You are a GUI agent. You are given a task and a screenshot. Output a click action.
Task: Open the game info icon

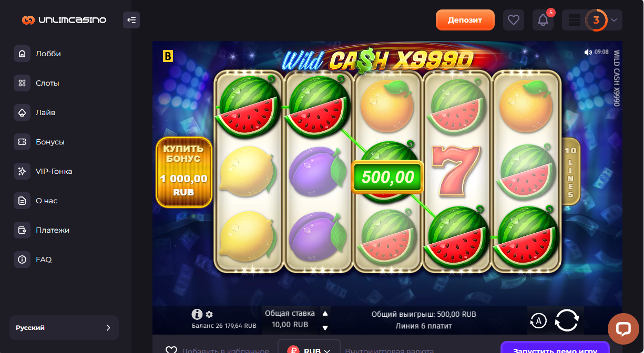pos(197,314)
